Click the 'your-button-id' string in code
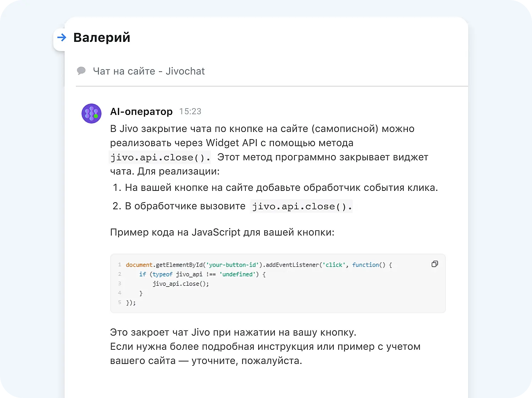The image size is (532, 398). point(232,265)
